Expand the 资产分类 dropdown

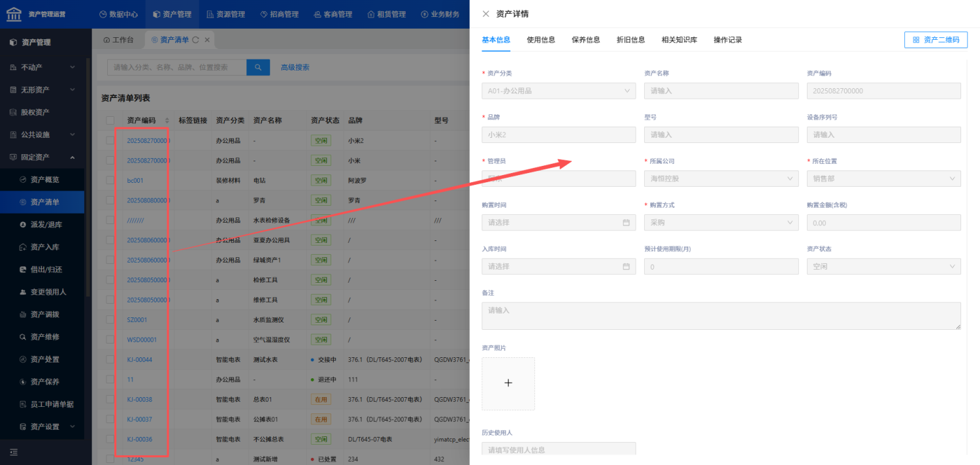[559, 91]
